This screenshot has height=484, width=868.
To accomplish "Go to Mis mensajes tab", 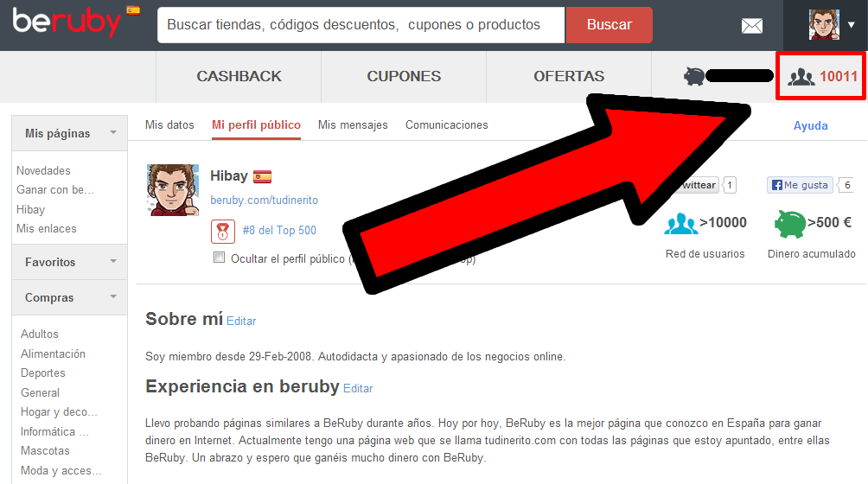I will [x=353, y=125].
